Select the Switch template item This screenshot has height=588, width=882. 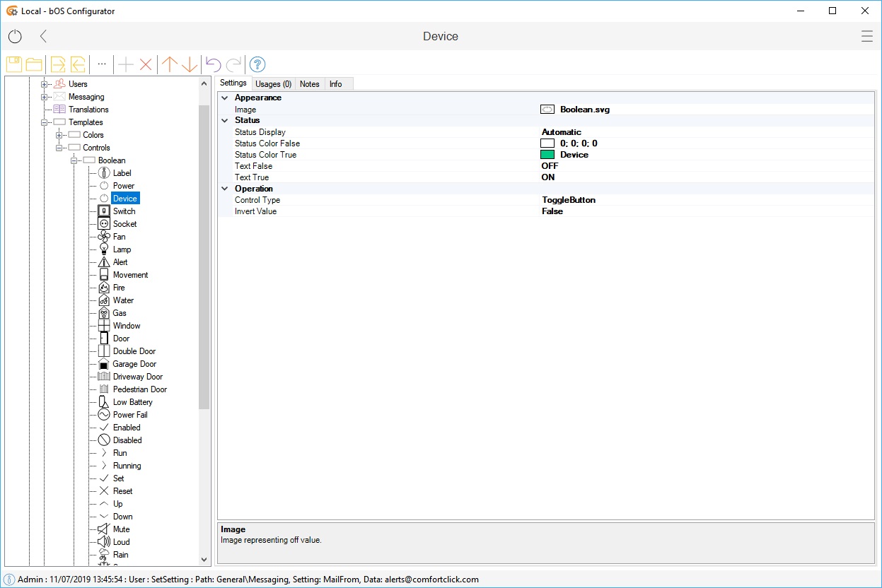[124, 211]
